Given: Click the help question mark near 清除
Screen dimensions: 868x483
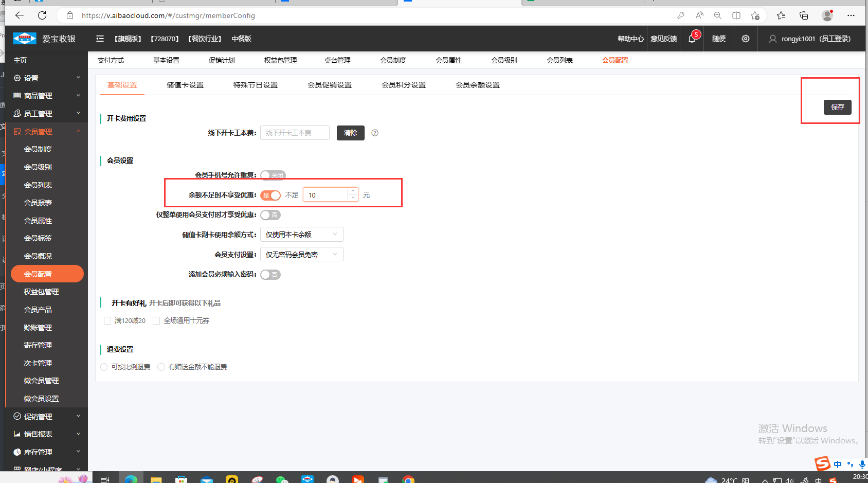Looking at the screenshot, I should click(x=375, y=133).
